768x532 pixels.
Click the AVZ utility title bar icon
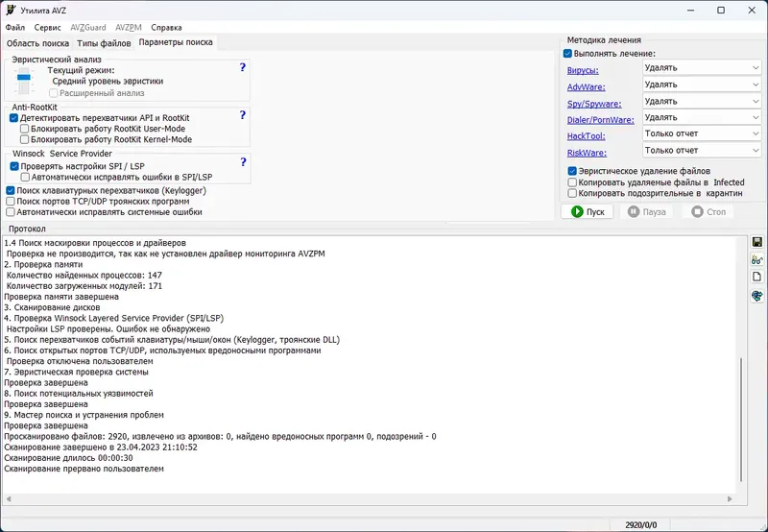pyautogui.click(x=11, y=10)
